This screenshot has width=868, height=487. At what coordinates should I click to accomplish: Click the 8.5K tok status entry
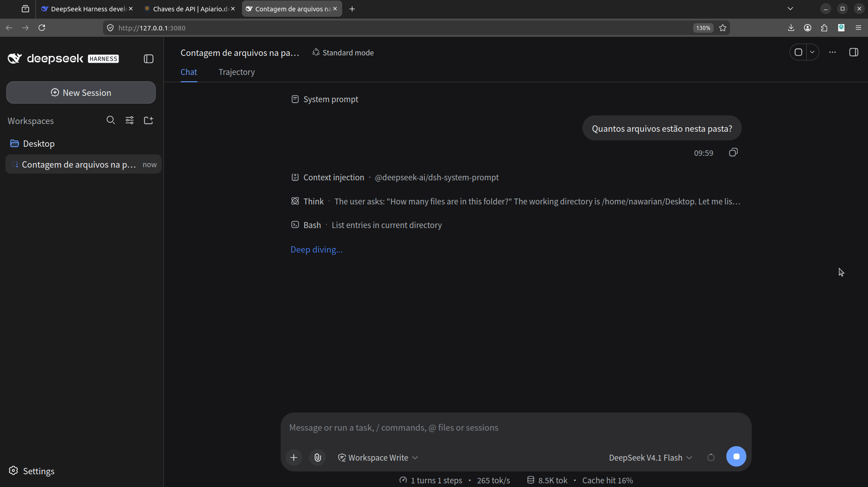547,481
